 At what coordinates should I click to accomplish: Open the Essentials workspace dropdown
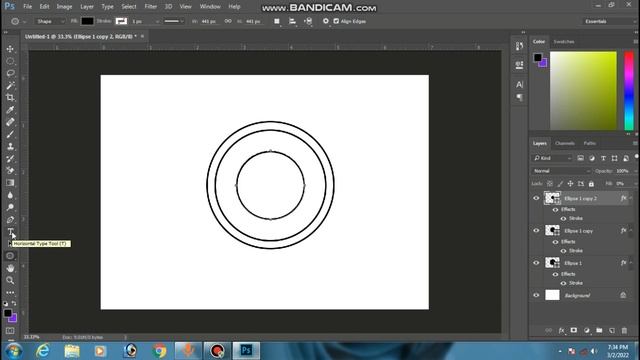[609, 21]
